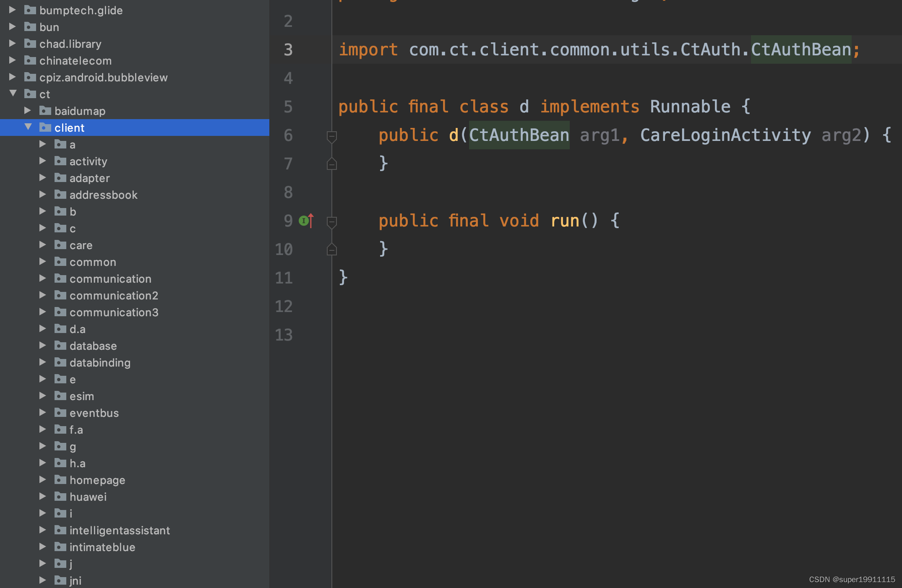This screenshot has height=588, width=902.
Task: Click the green bookmark/breakpoint icon on line 9
Action: click(x=304, y=219)
